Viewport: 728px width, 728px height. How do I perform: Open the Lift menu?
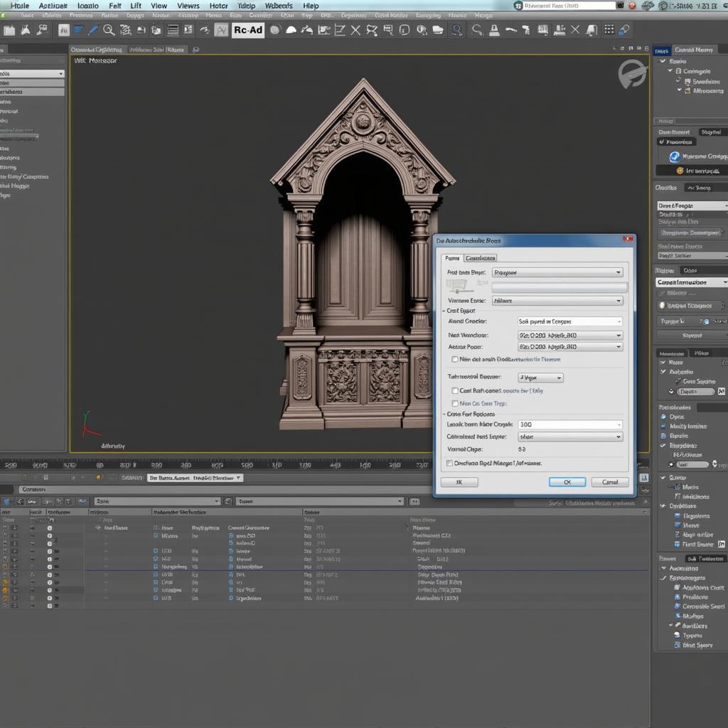(x=136, y=6)
